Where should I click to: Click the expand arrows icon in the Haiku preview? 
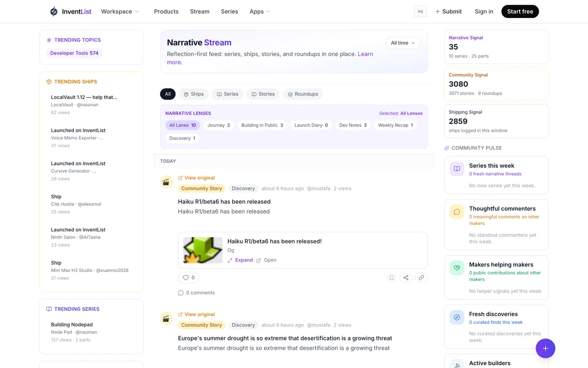230,260
